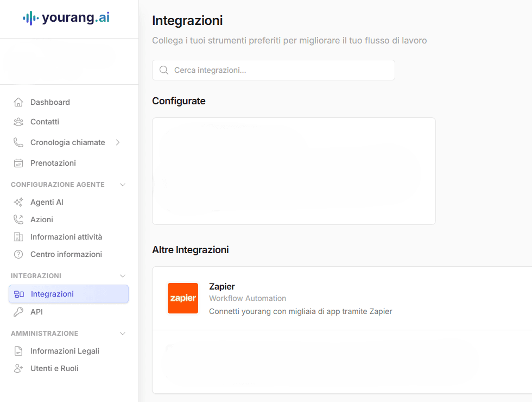Focus the Cerca integrazioni search field
This screenshot has width=532, height=402.
274,70
